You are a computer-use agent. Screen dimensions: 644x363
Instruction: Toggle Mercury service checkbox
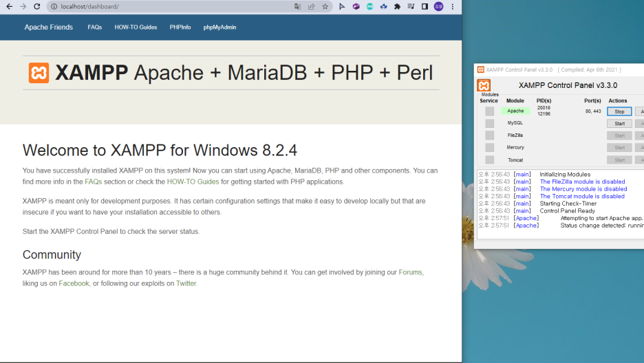coord(490,147)
